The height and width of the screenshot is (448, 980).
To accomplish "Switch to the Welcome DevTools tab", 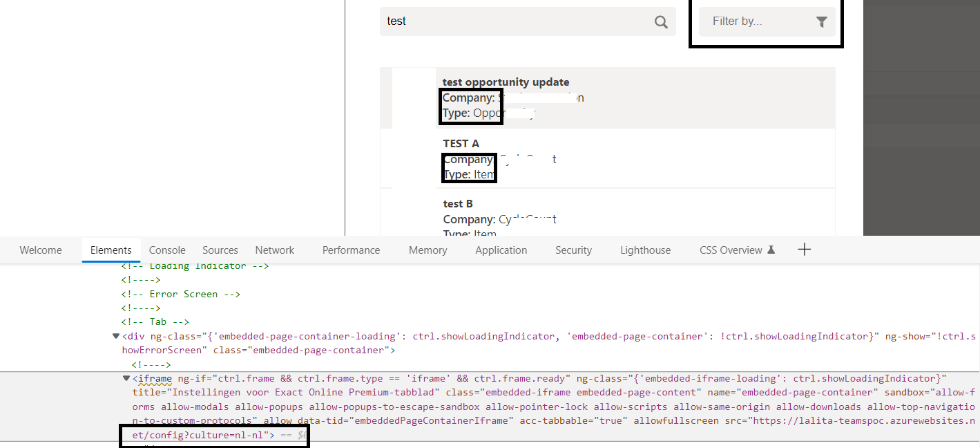I will tap(41, 250).
